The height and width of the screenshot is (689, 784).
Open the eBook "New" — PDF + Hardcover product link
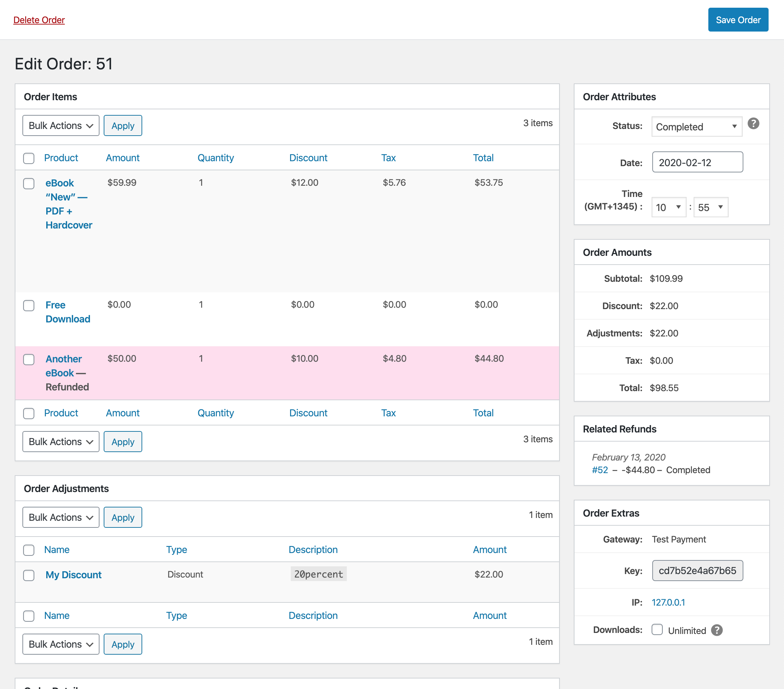69,204
